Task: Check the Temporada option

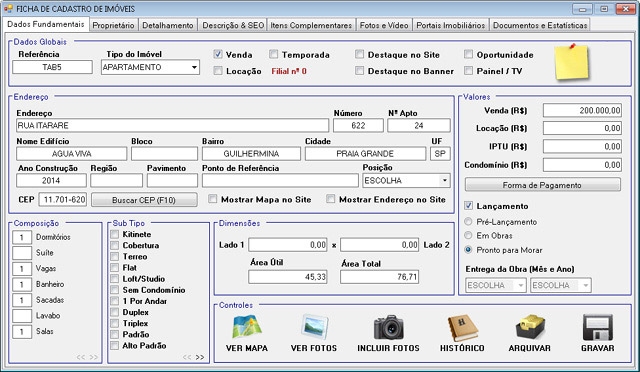Action: (273, 54)
